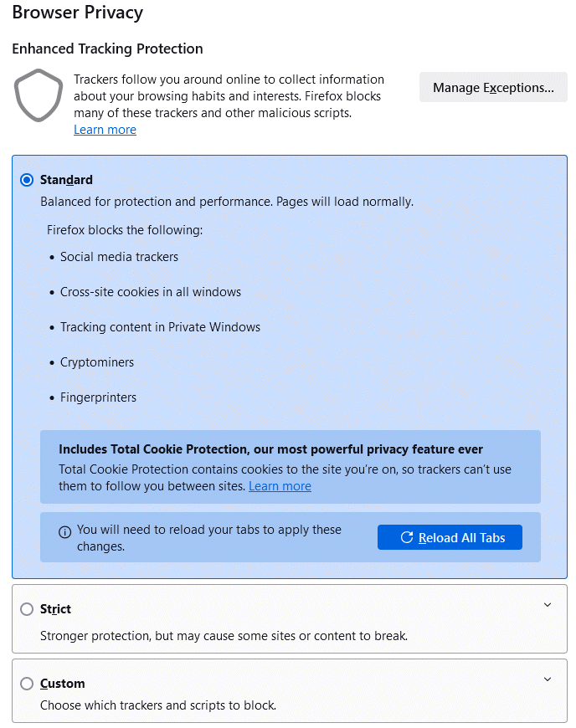This screenshot has width=576, height=728.
Task: Open Learn more link under tracker description
Action: point(105,130)
